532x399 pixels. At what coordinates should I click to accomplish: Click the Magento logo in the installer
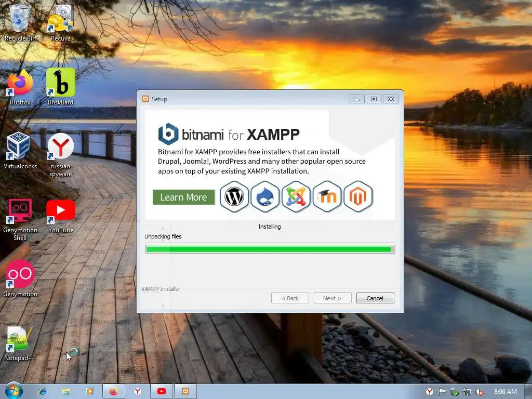[x=358, y=196]
